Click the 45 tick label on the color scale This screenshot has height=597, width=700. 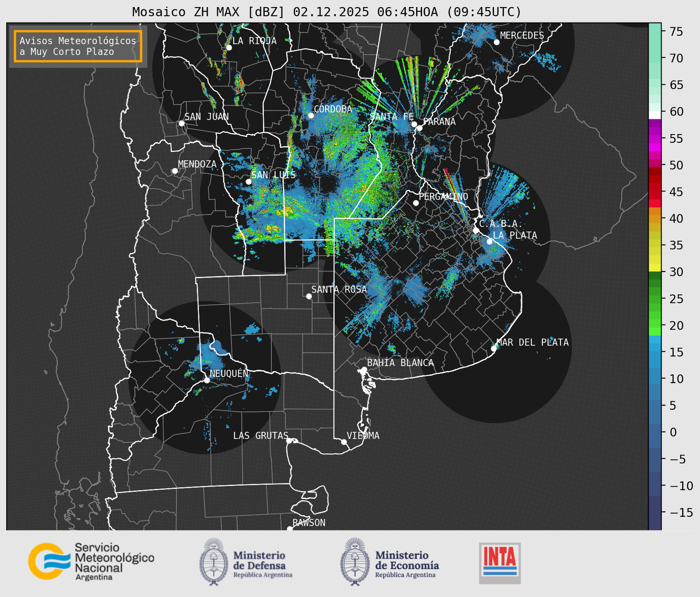coord(677,192)
